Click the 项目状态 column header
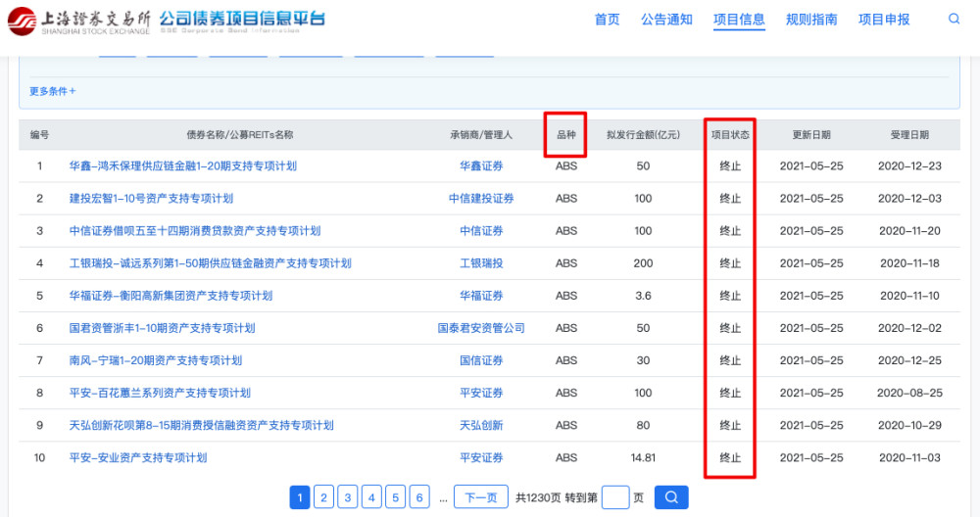 [x=730, y=135]
